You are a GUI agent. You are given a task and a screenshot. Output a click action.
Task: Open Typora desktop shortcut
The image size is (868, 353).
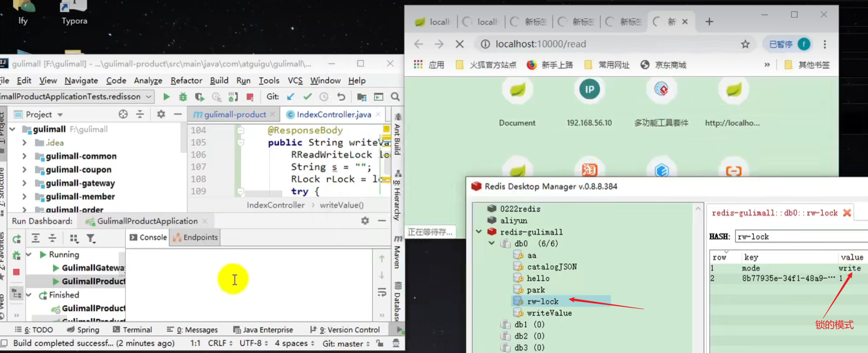tap(74, 13)
